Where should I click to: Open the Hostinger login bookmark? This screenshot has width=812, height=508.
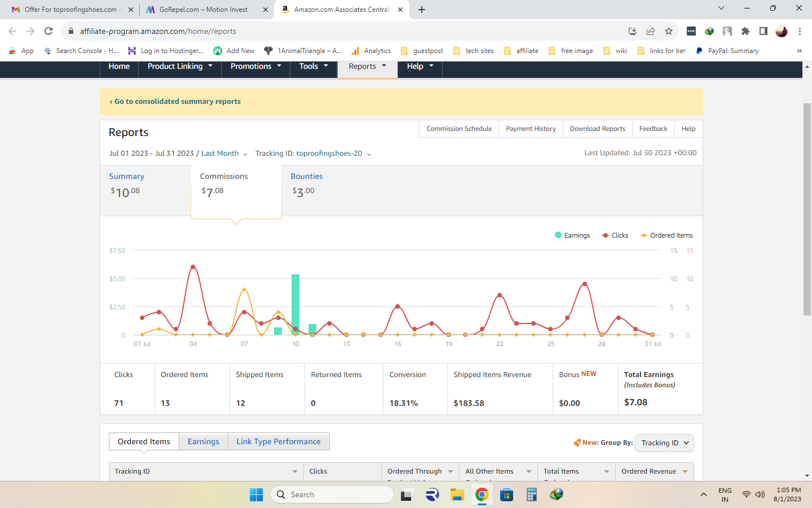tap(166, 51)
